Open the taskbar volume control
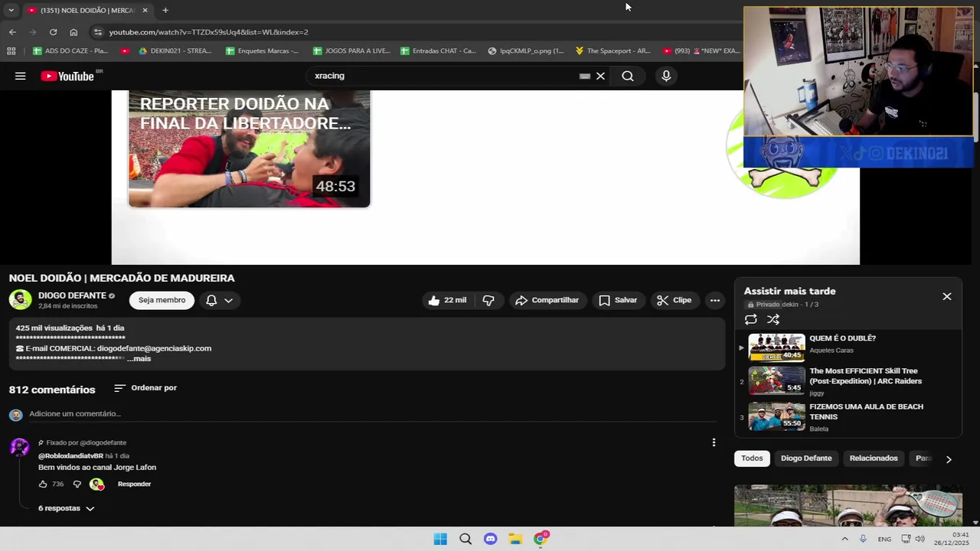The height and width of the screenshot is (551, 980). click(920, 539)
